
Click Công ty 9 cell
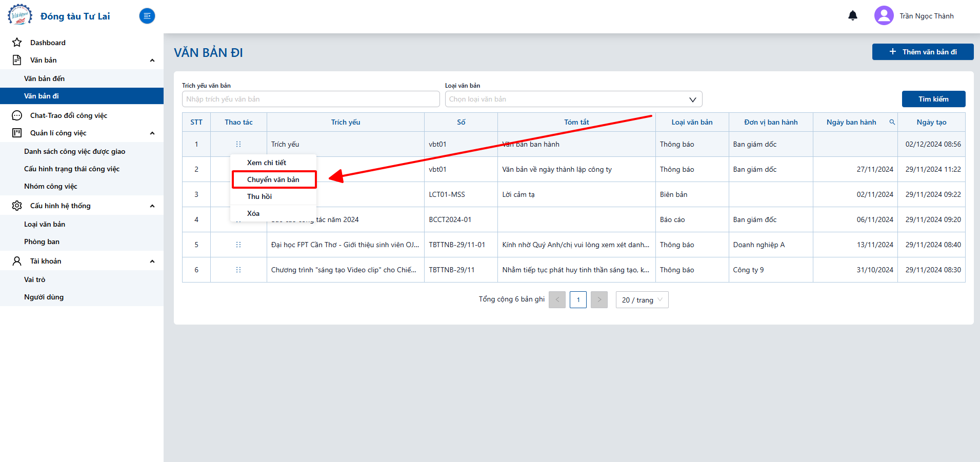(771, 270)
